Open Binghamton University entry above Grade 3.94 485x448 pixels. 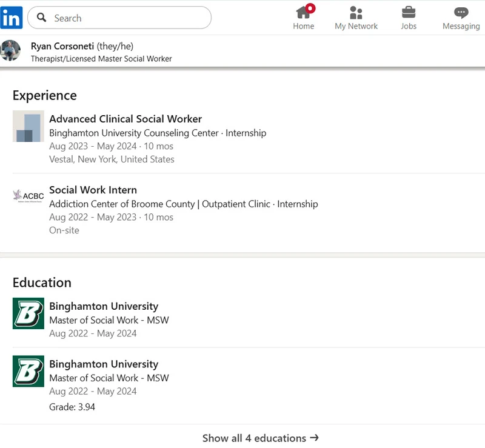pos(104,364)
